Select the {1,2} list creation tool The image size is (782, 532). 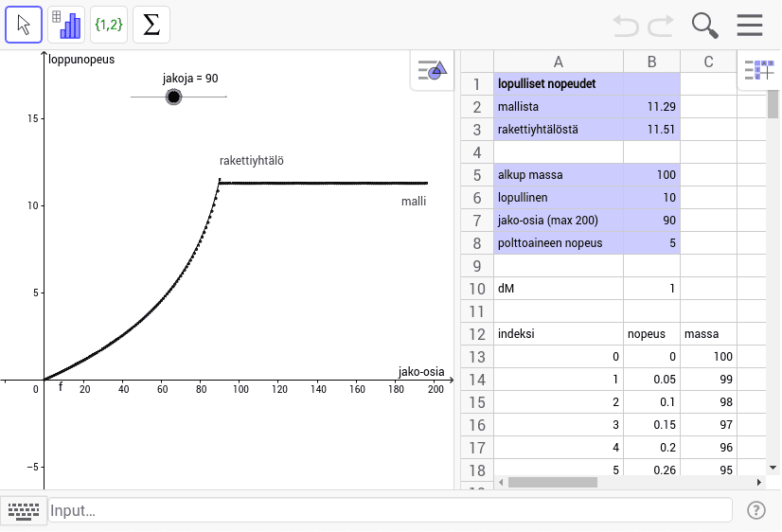click(x=109, y=25)
